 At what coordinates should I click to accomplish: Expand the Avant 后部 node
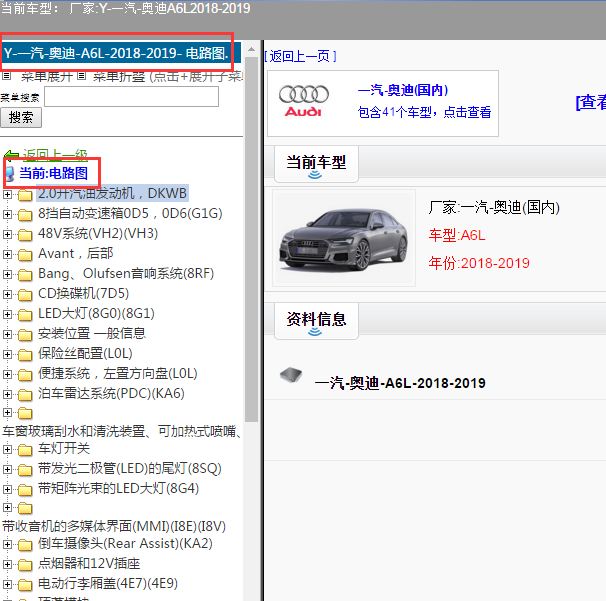7,254
